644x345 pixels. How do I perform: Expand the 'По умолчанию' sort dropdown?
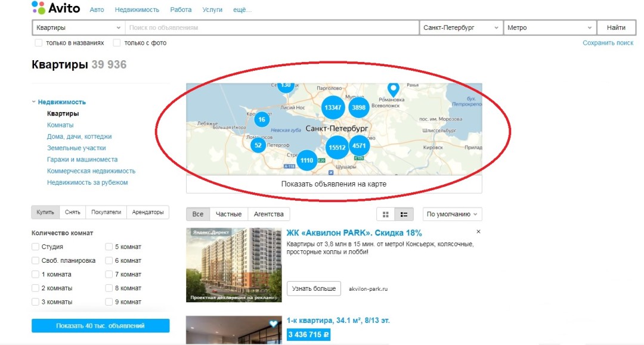453,215
